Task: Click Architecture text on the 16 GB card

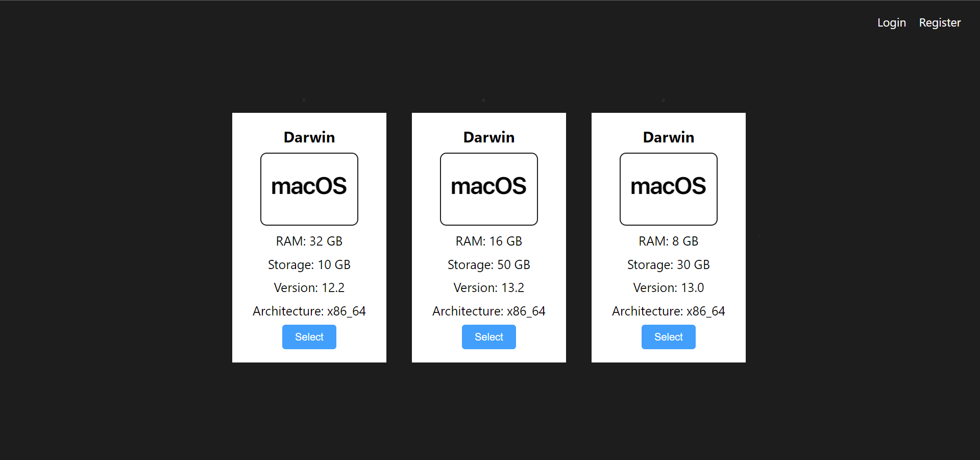Action: pos(489,311)
